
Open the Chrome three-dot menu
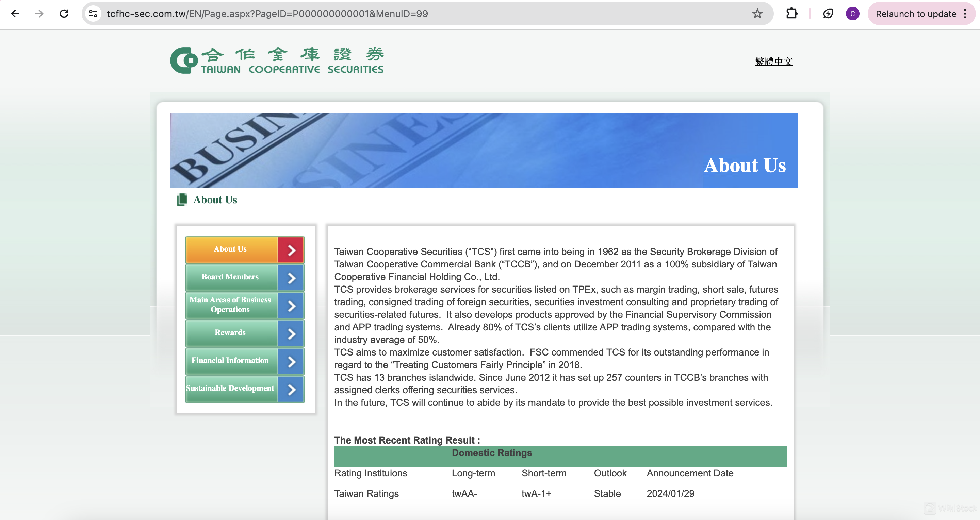[x=965, y=14]
